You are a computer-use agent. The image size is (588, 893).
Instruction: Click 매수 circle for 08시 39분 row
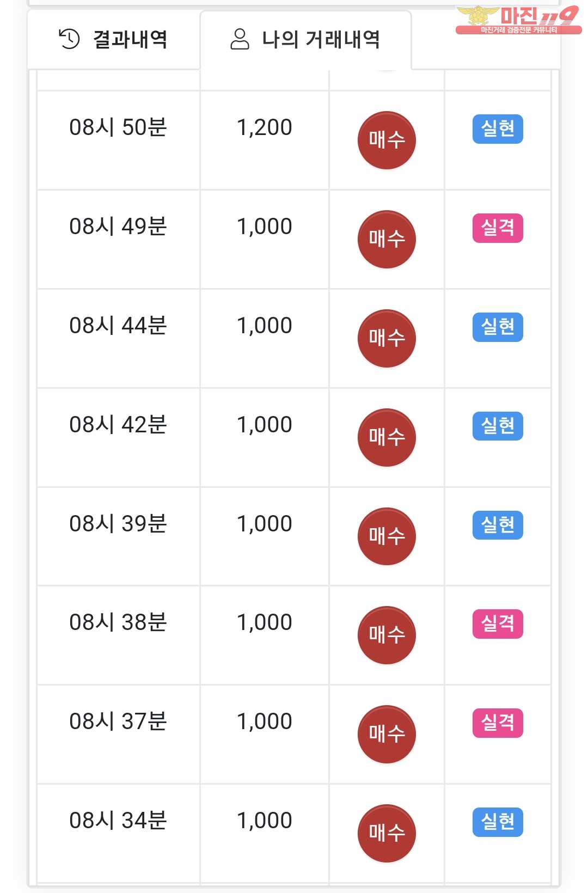(387, 536)
